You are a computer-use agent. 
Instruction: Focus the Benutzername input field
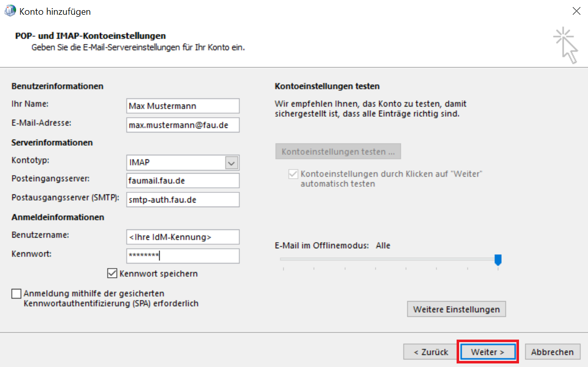[x=183, y=237]
